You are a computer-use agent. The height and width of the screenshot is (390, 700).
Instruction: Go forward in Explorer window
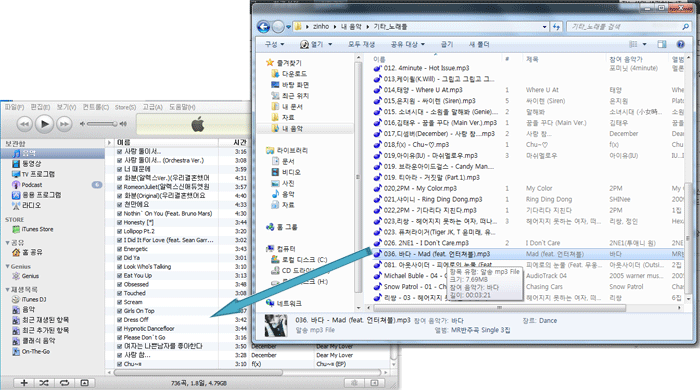tap(278, 27)
